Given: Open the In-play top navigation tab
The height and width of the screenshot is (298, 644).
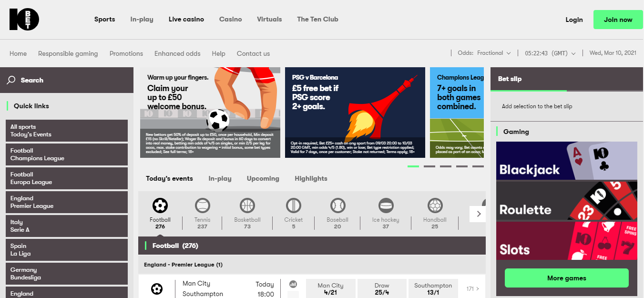Looking at the screenshot, I should click(142, 20).
